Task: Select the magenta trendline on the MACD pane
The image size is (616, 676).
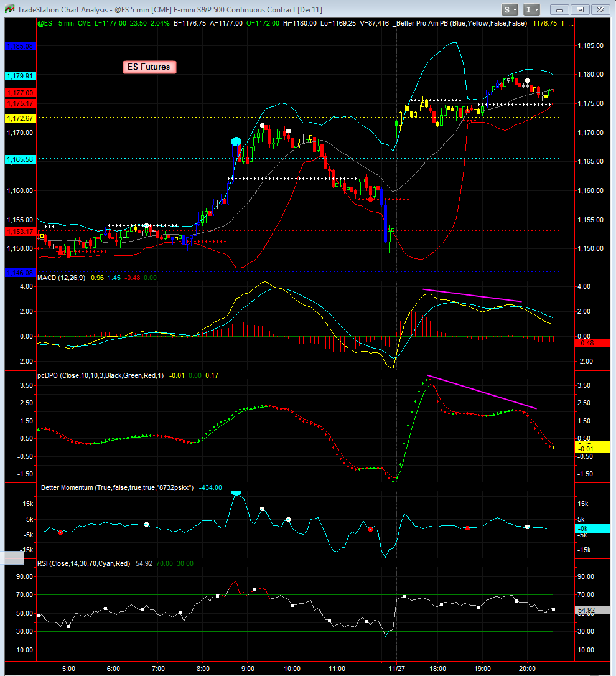Action: click(472, 295)
